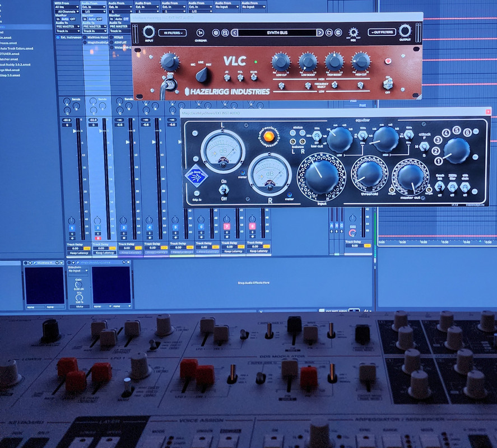Click the MIC/LINE/INST selector knob
Image resolution: width=497 pixels, height=448 pixels.
point(202,76)
